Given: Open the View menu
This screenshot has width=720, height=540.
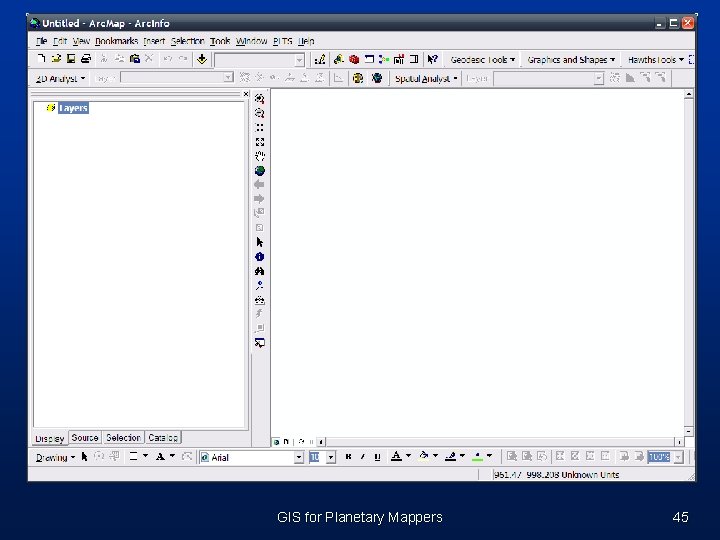Looking at the screenshot, I should pos(81,41).
